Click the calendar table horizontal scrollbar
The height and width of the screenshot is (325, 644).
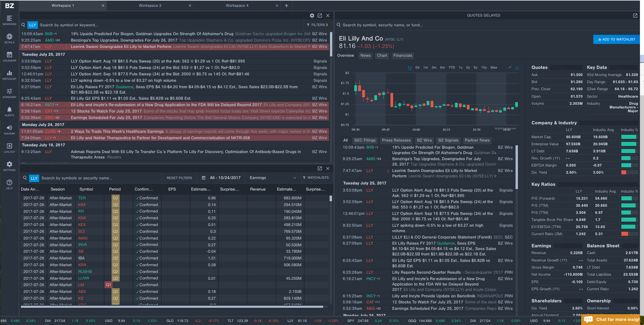pyautogui.click(x=172, y=307)
